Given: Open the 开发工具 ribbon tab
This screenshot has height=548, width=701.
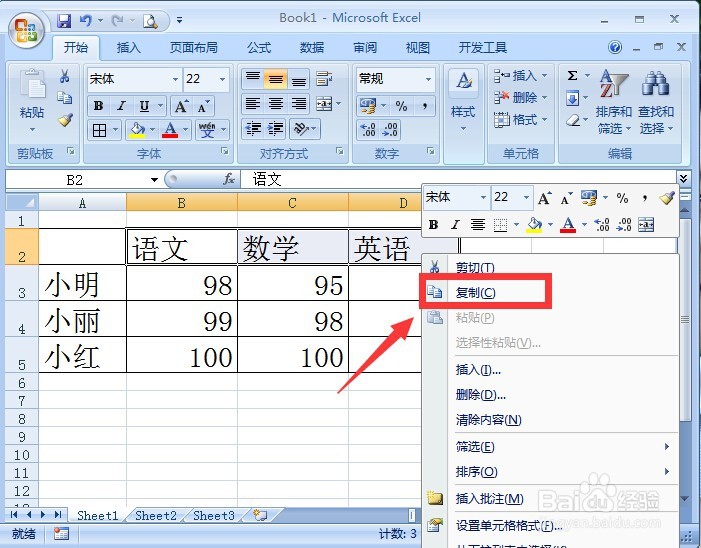Looking at the screenshot, I should point(483,47).
